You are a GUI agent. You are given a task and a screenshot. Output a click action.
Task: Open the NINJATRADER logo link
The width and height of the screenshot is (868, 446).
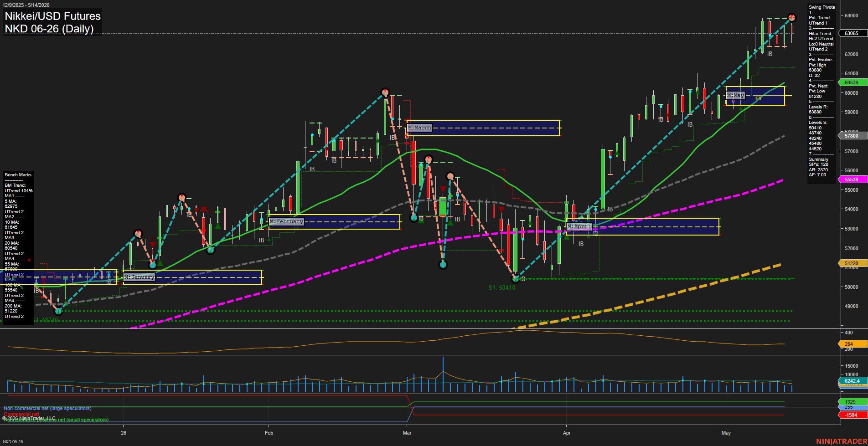pyautogui.click(x=841, y=441)
